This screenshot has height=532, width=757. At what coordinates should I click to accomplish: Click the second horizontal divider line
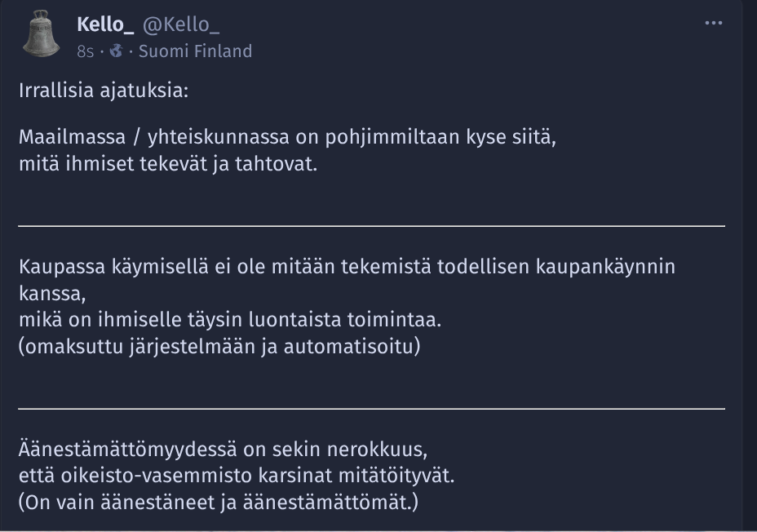pos(371,408)
